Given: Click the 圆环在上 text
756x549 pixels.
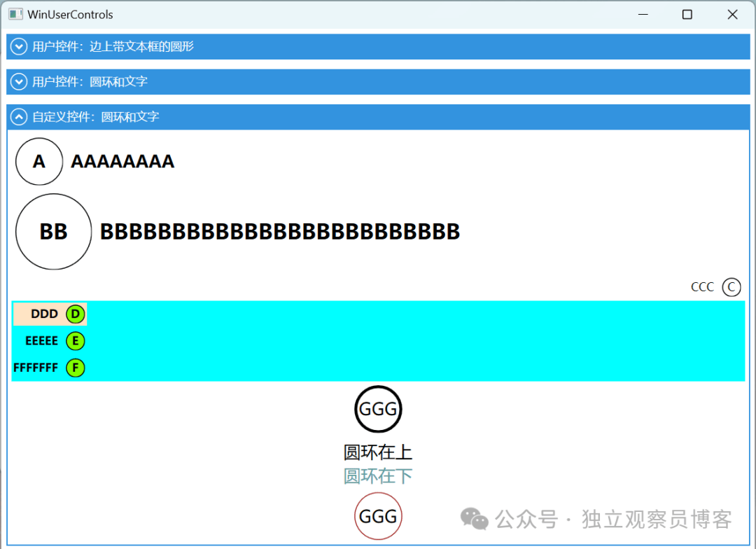Looking at the screenshot, I should [378, 452].
